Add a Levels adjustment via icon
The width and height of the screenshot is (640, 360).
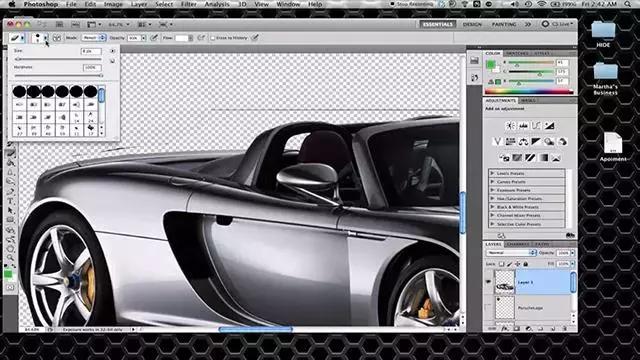click(523, 126)
